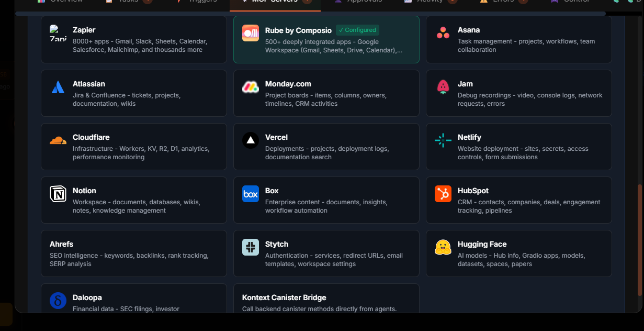Open the Notion logo icon
The width and height of the screenshot is (644, 331).
coord(58,194)
